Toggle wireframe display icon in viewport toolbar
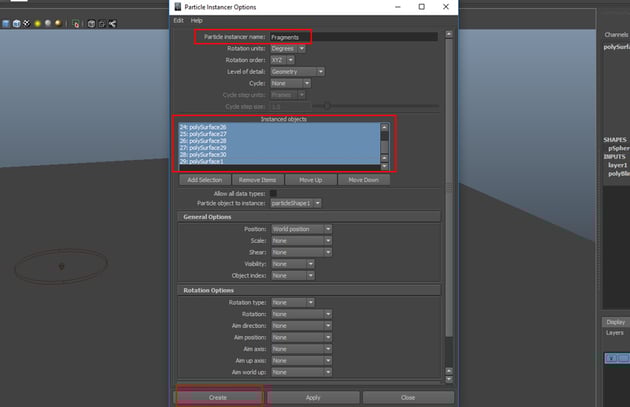 pyautogui.click(x=6, y=24)
